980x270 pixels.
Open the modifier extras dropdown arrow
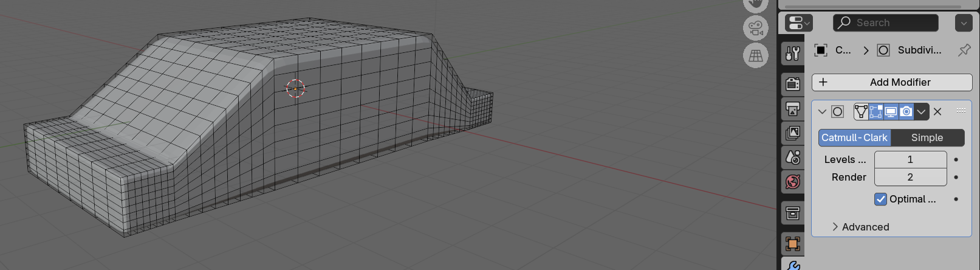[922, 111]
